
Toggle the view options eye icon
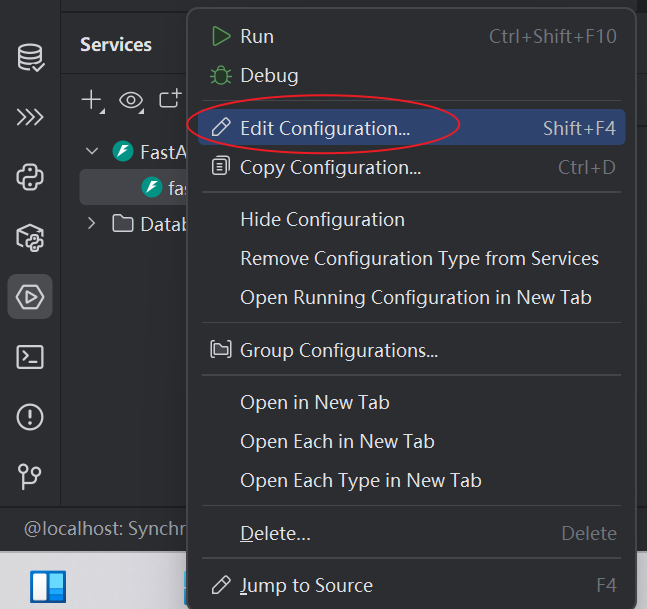tap(132, 100)
